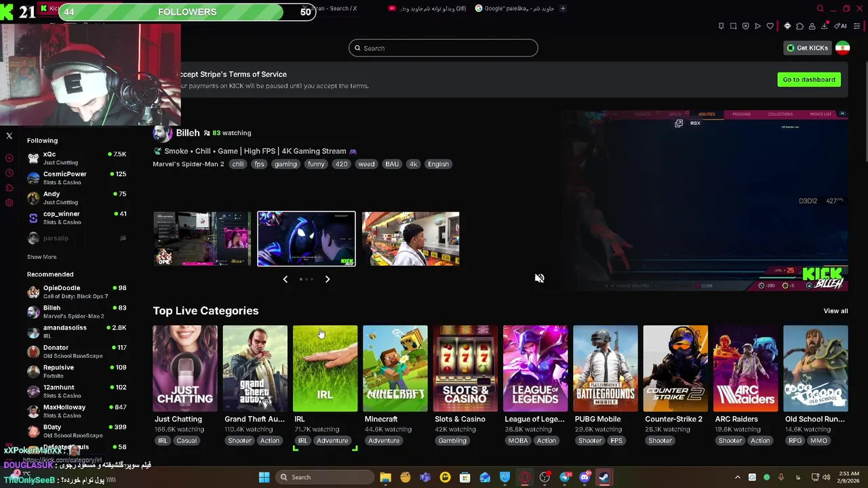Open the AI assistant toolbar button
This screenshot has width=868, height=488.
coord(840,26)
